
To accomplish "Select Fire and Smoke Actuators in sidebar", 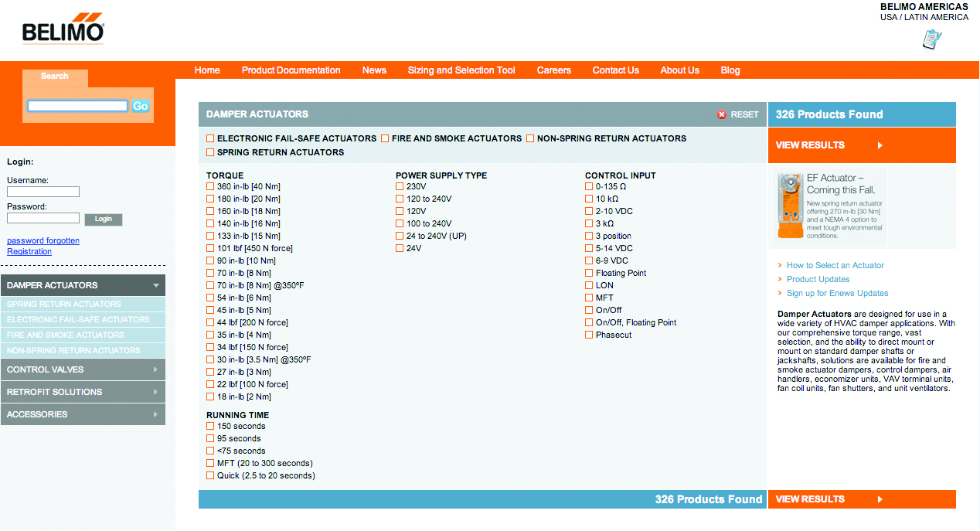I will pyautogui.click(x=83, y=335).
